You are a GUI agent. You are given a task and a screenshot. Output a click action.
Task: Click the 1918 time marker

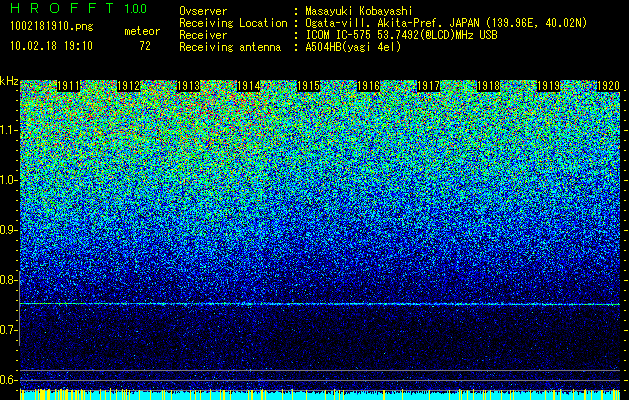pos(489,86)
